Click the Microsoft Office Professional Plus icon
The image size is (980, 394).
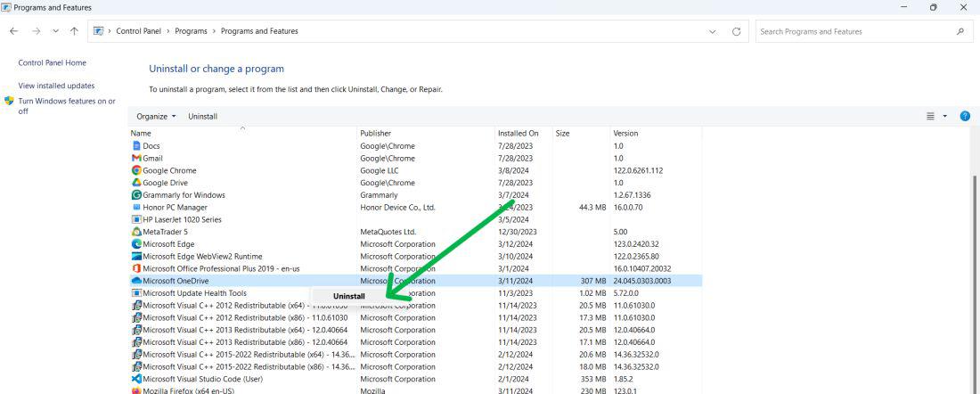[x=137, y=268]
